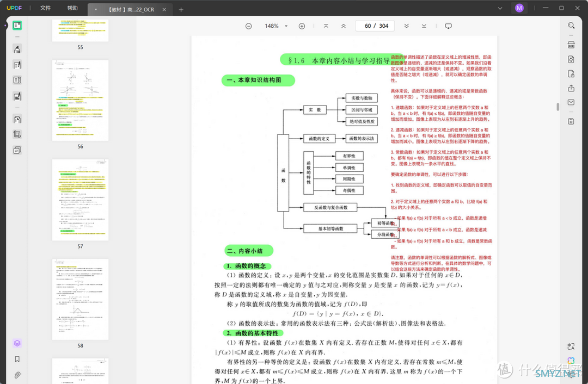Image resolution: width=588 pixels, height=384 pixels.
Task: Send the file by email
Action: pyautogui.click(x=571, y=102)
